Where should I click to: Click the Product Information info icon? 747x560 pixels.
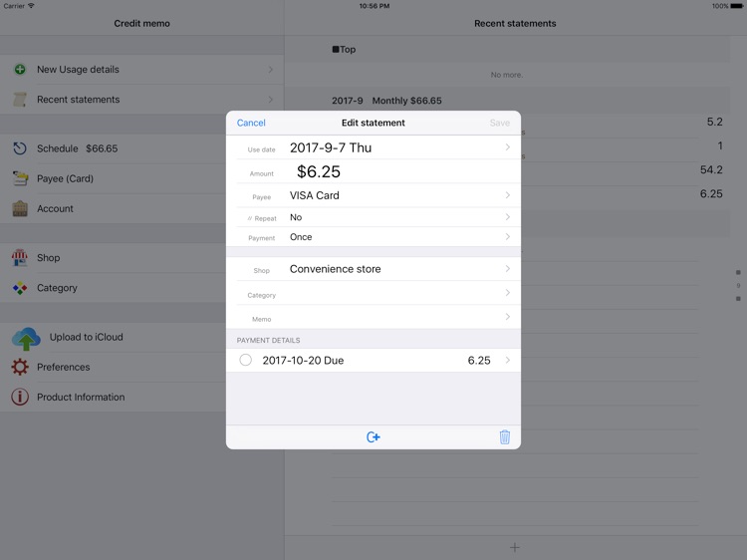click(20, 397)
